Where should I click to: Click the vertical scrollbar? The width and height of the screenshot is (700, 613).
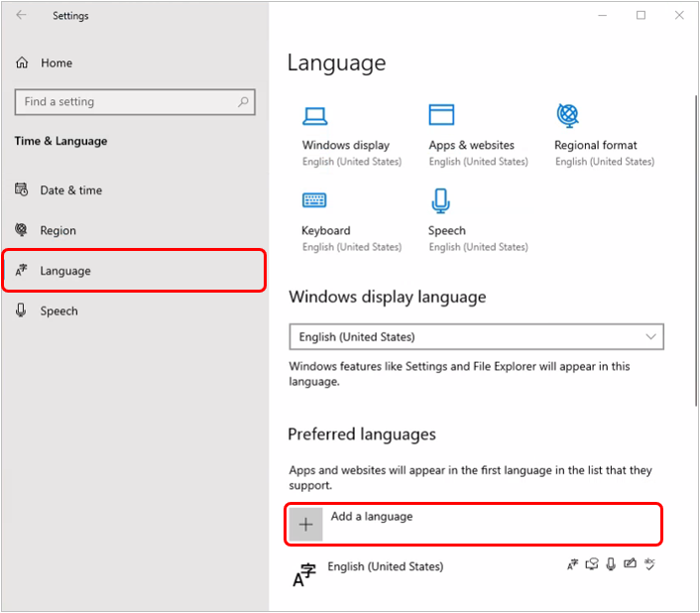[695, 250]
